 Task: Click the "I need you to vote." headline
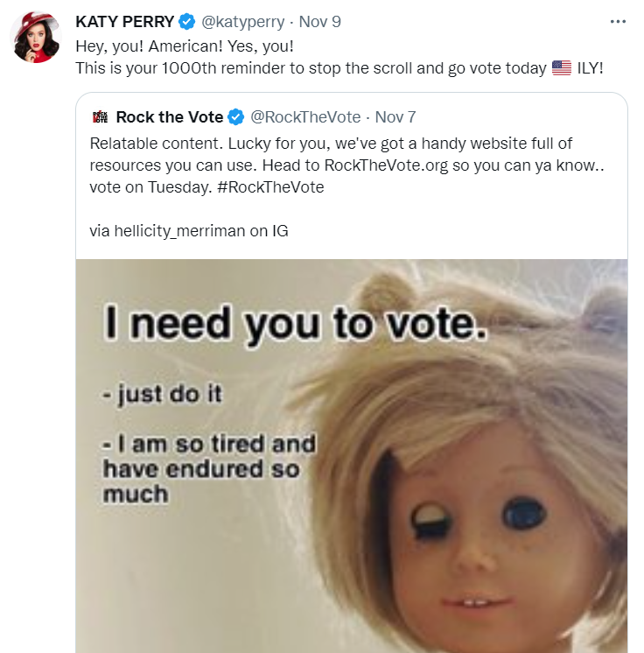[x=294, y=326]
